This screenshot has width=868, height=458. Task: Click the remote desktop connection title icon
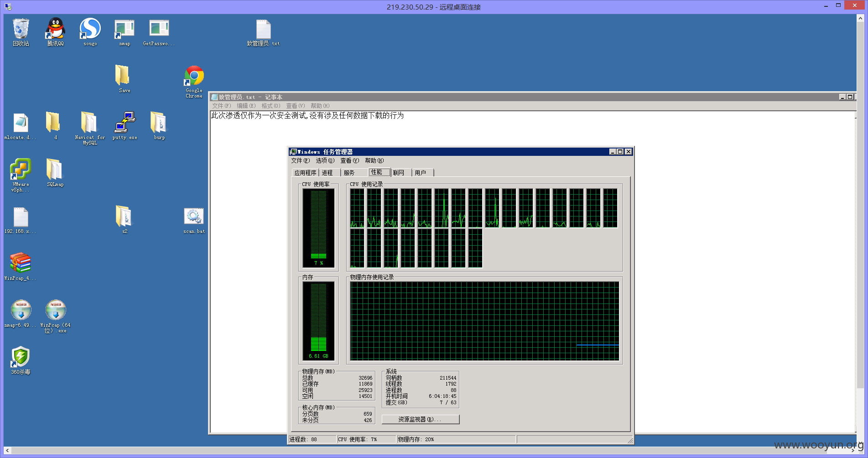tap(8, 7)
